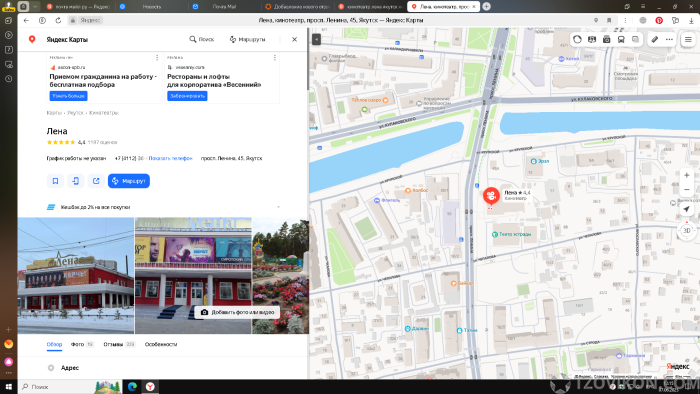The image size is (700, 394).
Task: Open more map tools via three dots
Action: click(669, 39)
